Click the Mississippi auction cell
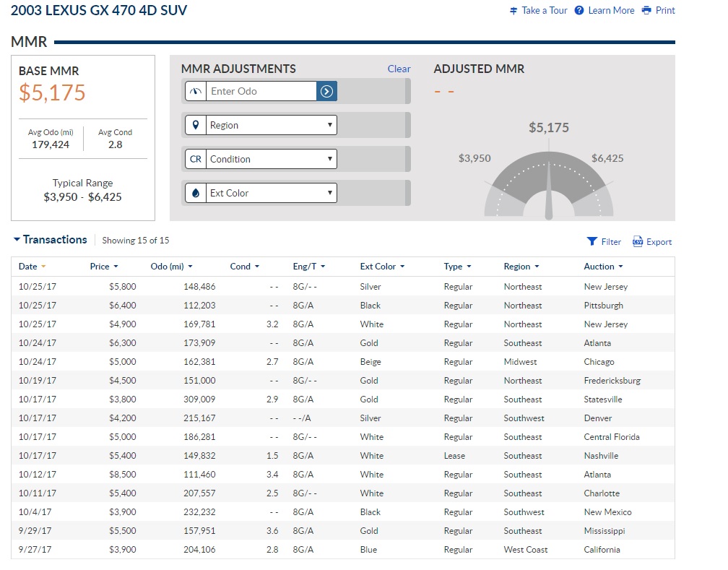The image size is (728, 570). pyautogui.click(x=604, y=530)
